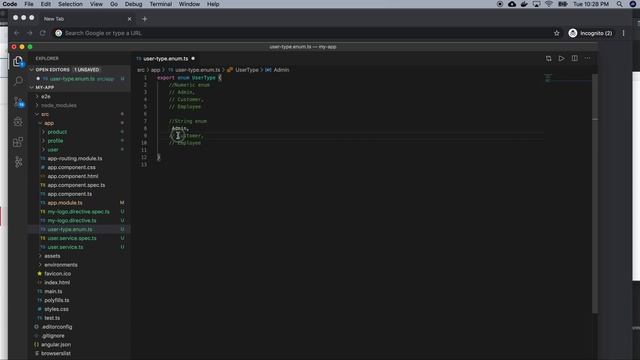Screen dimensions: 640x360
Task: Open the View menu
Action: coord(96,4)
